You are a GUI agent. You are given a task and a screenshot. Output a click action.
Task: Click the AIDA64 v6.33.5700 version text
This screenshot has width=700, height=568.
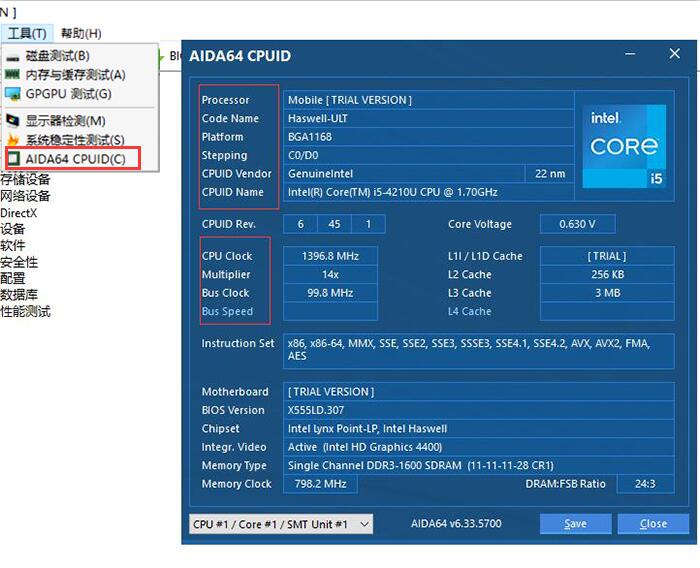(x=456, y=524)
